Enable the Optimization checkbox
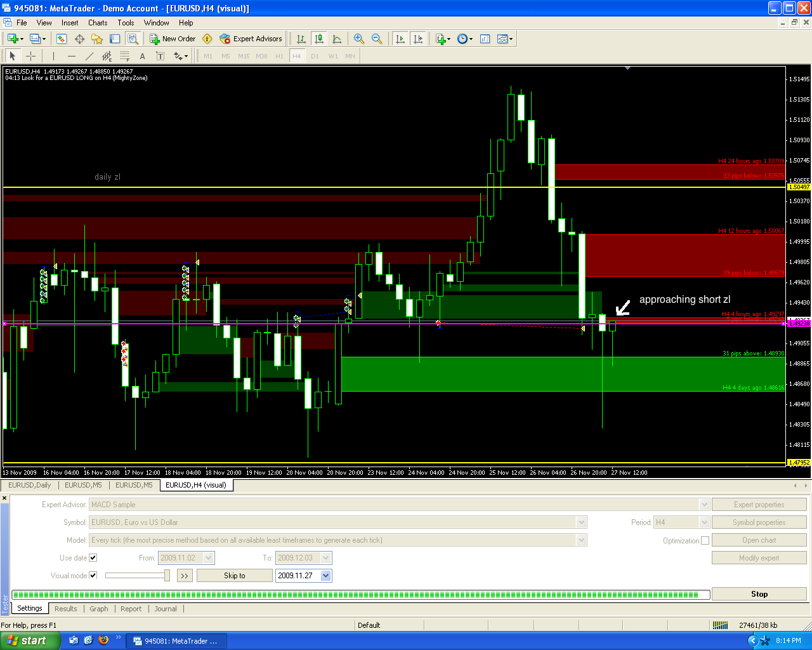The image size is (812, 650). click(705, 541)
